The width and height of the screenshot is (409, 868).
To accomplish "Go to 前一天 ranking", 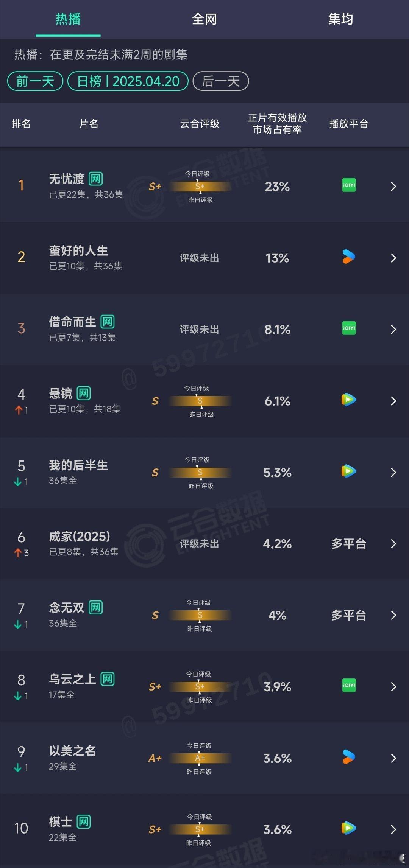I will tap(35, 81).
